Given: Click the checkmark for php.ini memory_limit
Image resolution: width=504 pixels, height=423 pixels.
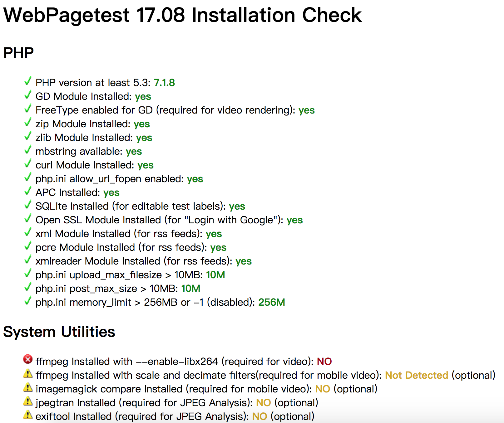Looking at the screenshot, I should pyautogui.click(x=28, y=301).
